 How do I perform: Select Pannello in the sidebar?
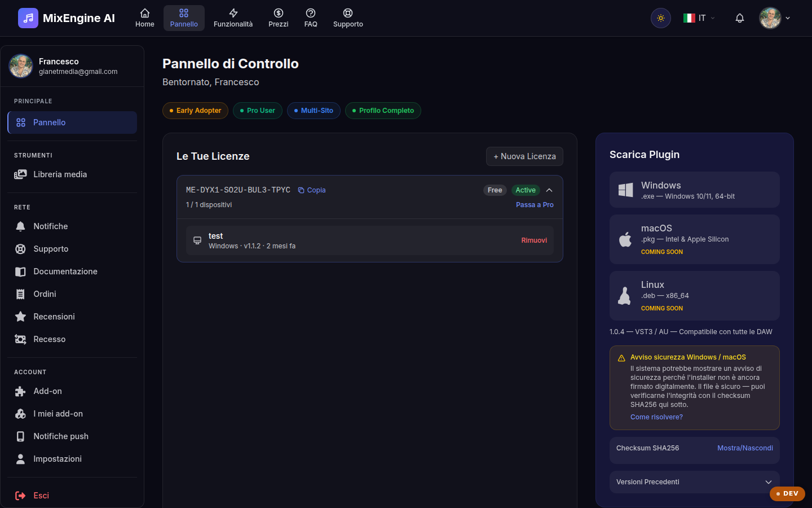tap(72, 122)
